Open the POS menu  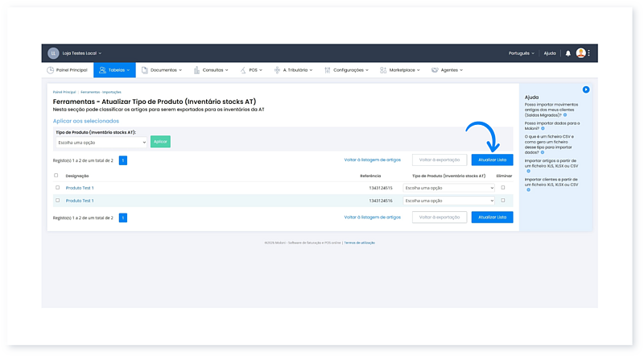pos(251,70)
